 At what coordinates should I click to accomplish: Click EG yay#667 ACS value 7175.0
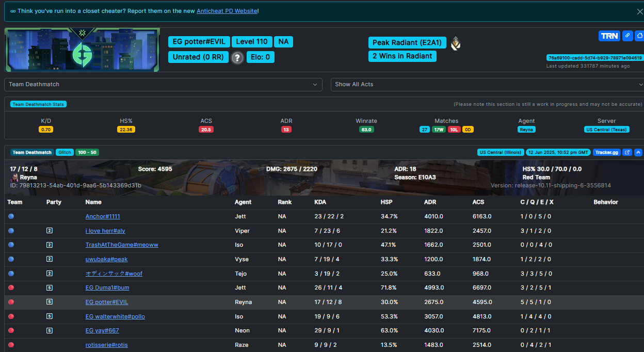pos(481,330)
